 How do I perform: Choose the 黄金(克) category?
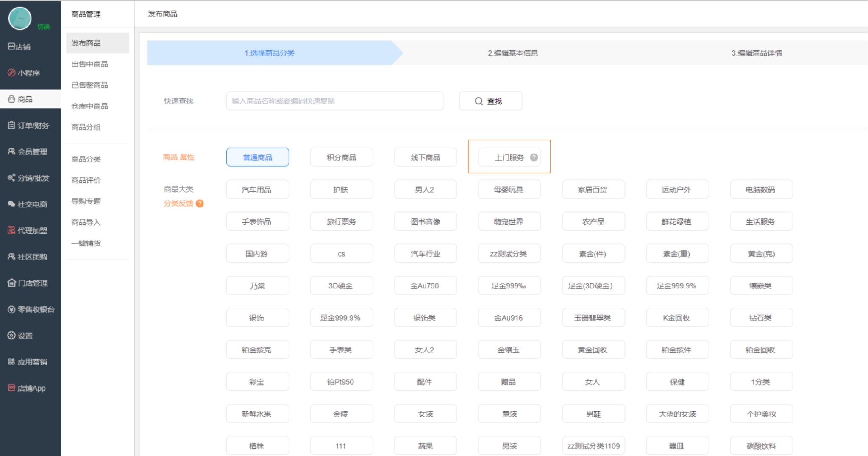pos(761,254)
